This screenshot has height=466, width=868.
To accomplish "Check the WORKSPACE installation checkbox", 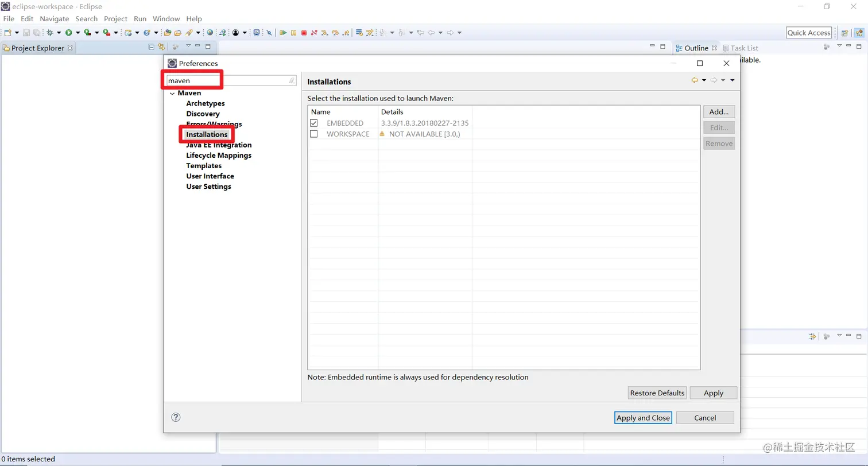I will coord(314,134).
